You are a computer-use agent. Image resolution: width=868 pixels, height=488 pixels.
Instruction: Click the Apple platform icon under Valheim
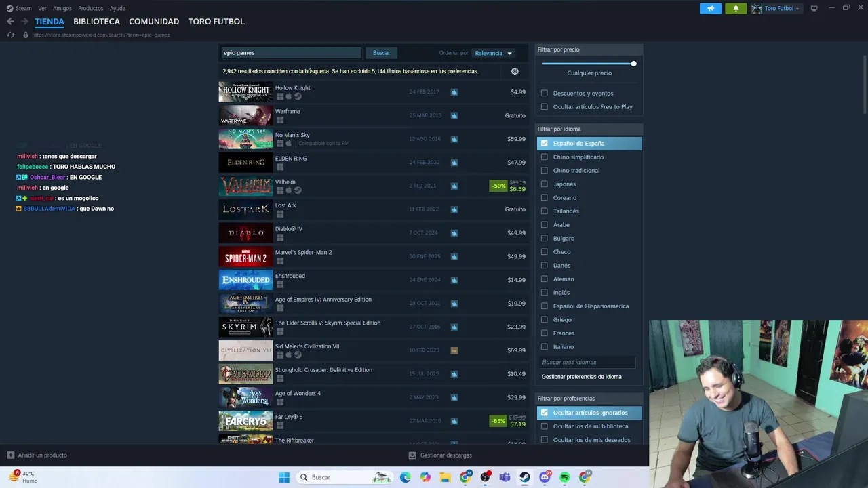[289, 190]
